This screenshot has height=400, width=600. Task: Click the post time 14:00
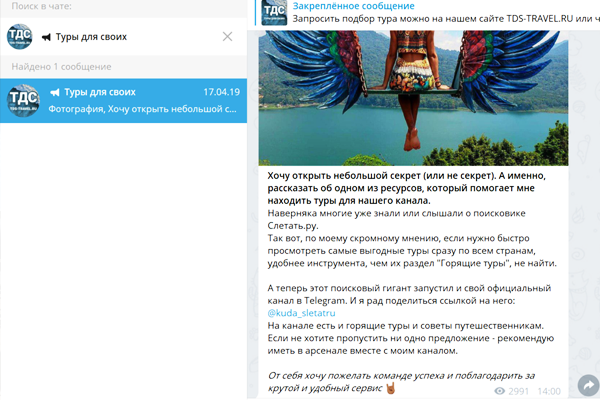549,391
